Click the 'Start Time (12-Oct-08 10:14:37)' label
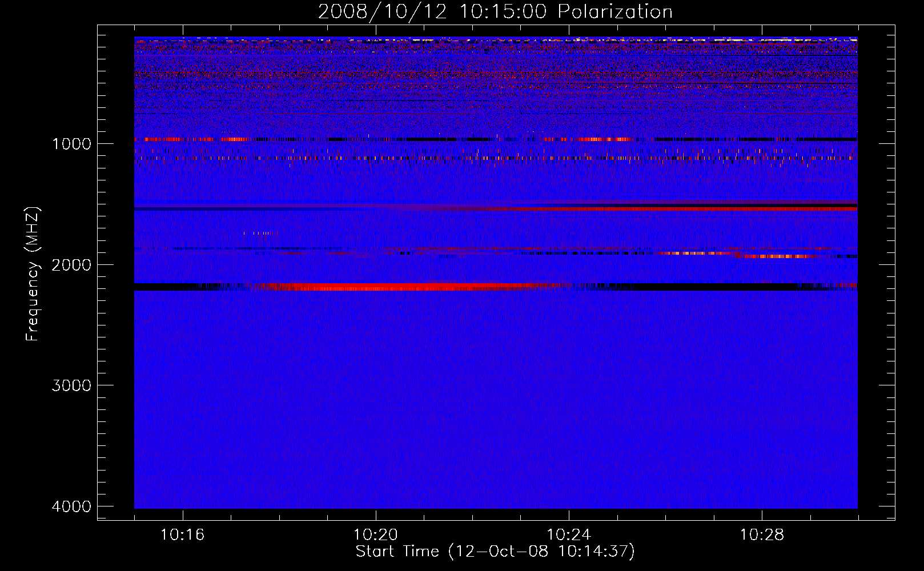Viewport: 924px width, 571px height. pyautogui.click(x=495, y=552)
